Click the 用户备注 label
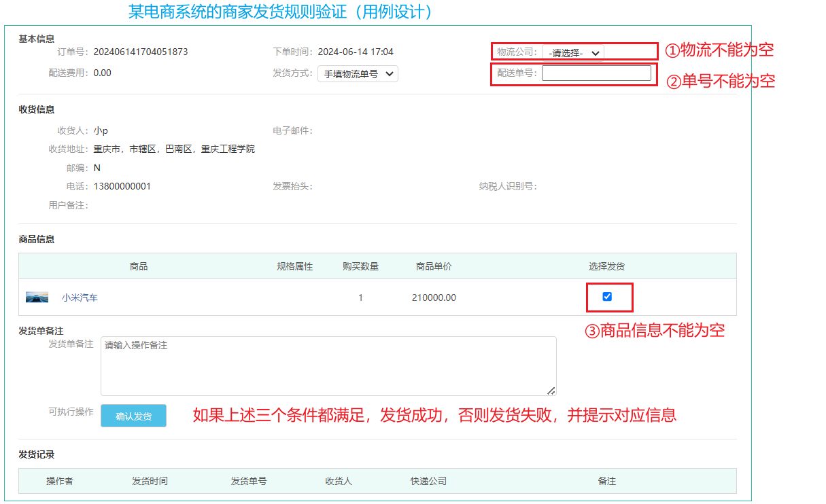The width and height of the screenshot is (826, 504). (x=68, y=205)
